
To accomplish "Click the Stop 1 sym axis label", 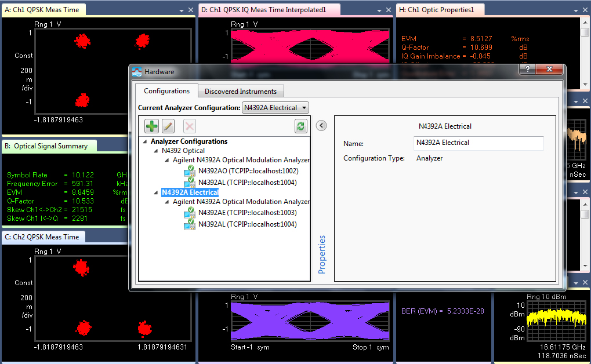I will click(x=371, y=347).
